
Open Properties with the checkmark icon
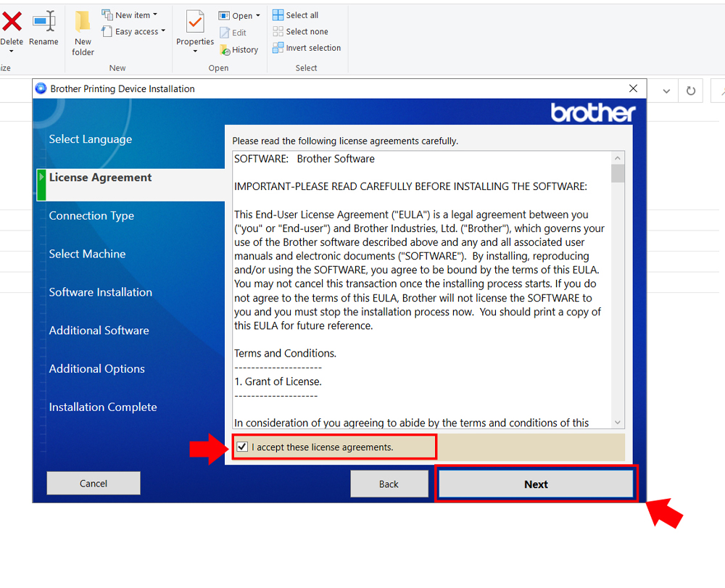195,21
